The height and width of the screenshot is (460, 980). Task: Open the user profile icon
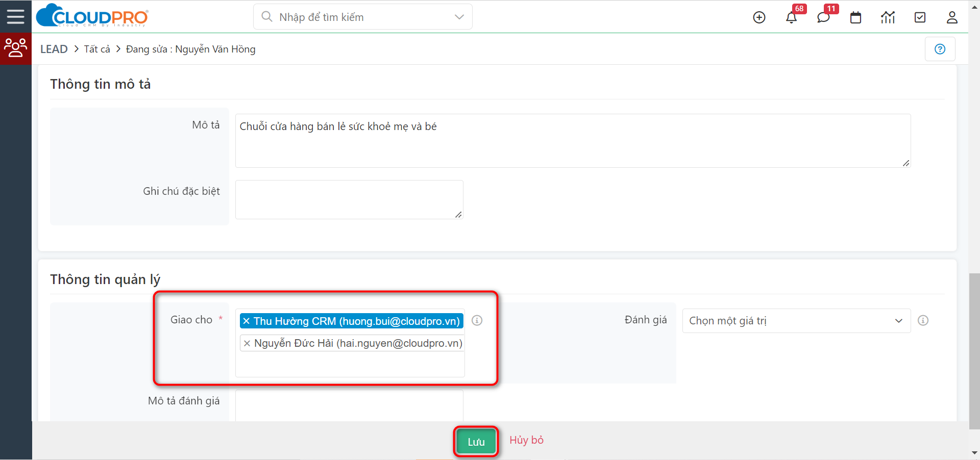point(952,17)
